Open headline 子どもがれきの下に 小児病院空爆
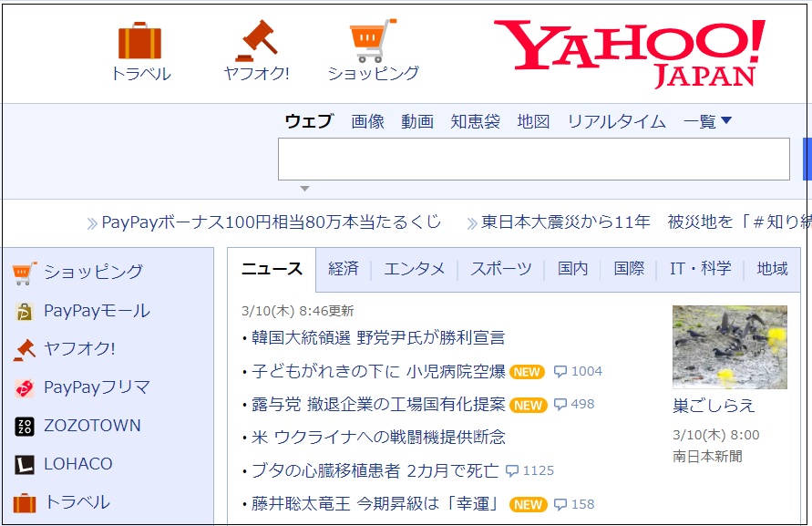This screenshot has width=812, height=526. click(378, 372)
